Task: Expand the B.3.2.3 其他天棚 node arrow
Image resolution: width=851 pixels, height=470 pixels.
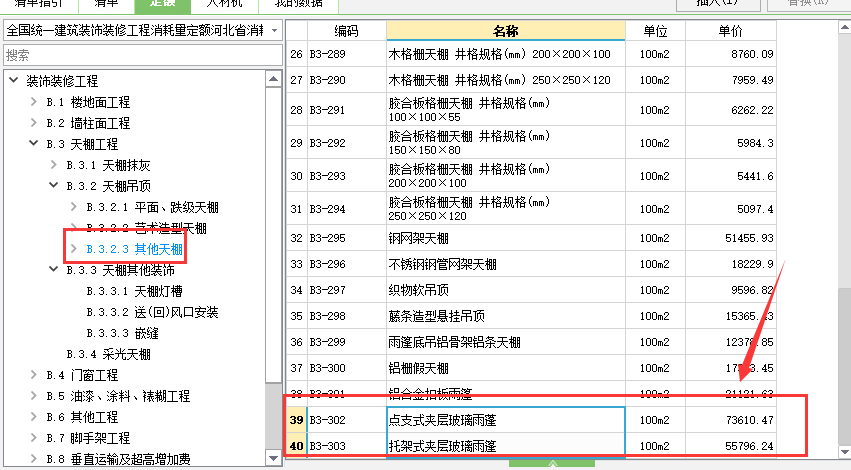Action: tap(73, 249)
